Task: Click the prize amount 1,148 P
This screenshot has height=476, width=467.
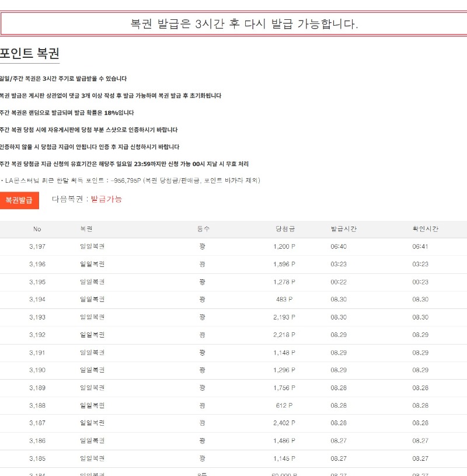Action: (x=284, y=353)
